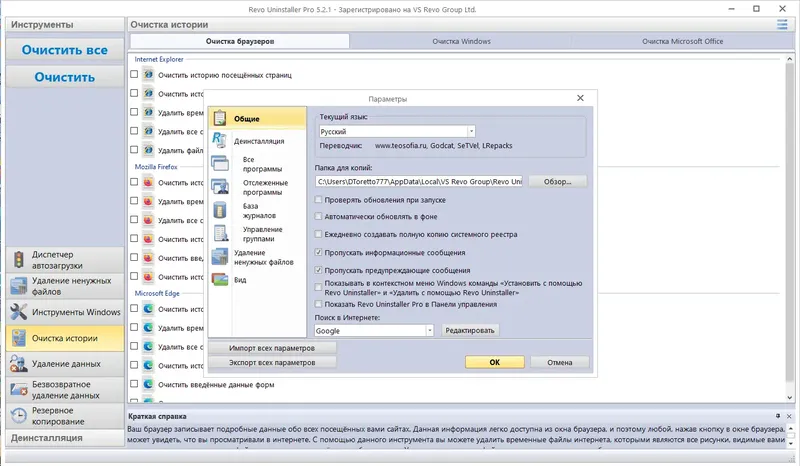Uncheck Пропускать информационные сообщения
800x466 pixels.
coord(318,252)
